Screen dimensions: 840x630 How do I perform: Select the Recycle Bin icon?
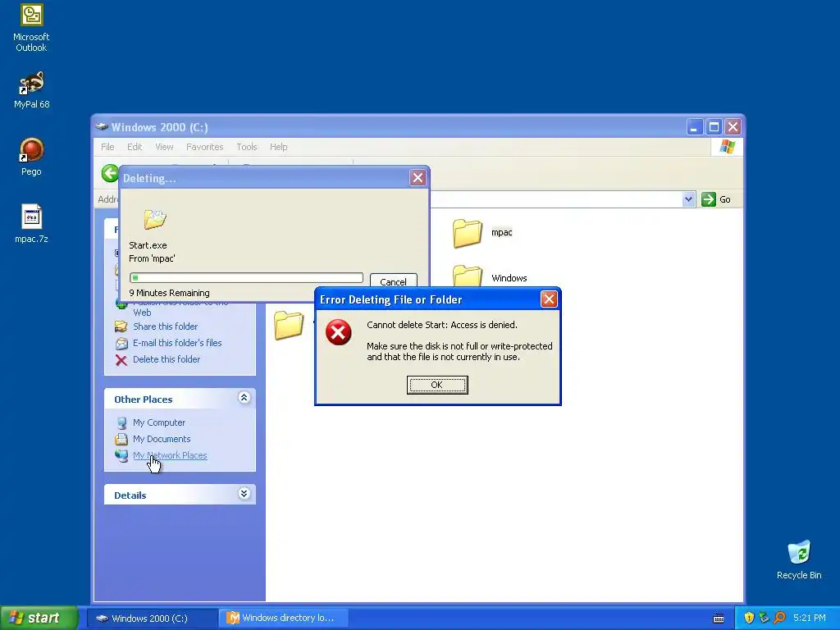point(799,559)
